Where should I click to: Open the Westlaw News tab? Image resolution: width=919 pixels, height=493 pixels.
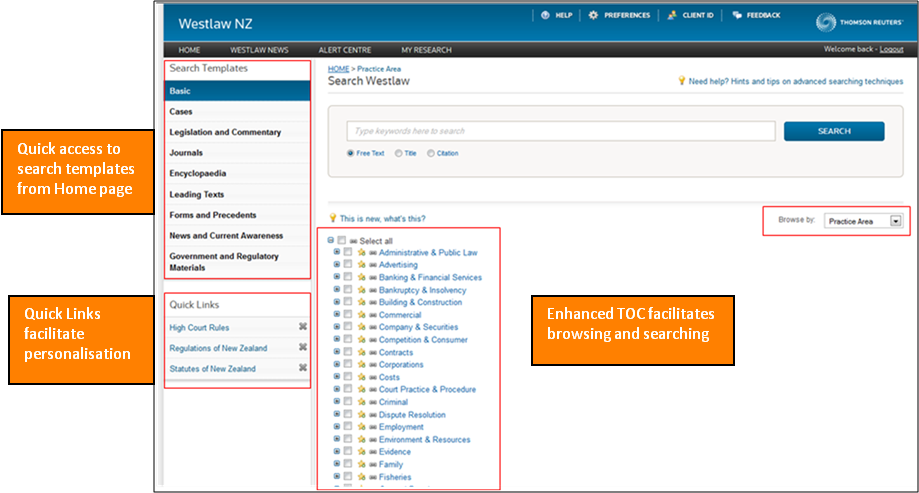(259, 50)
